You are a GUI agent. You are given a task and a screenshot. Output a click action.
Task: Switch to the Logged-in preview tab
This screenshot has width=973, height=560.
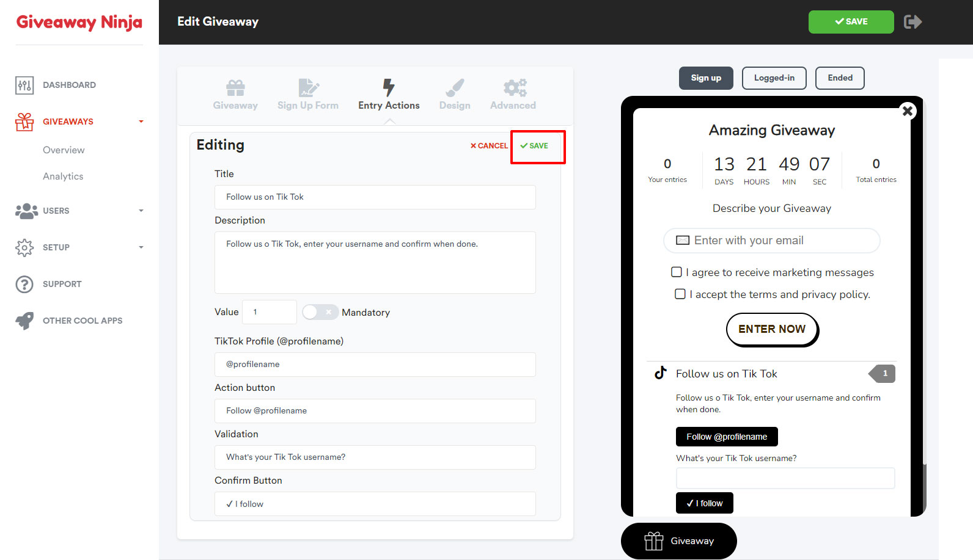click(x=774, y=78)
